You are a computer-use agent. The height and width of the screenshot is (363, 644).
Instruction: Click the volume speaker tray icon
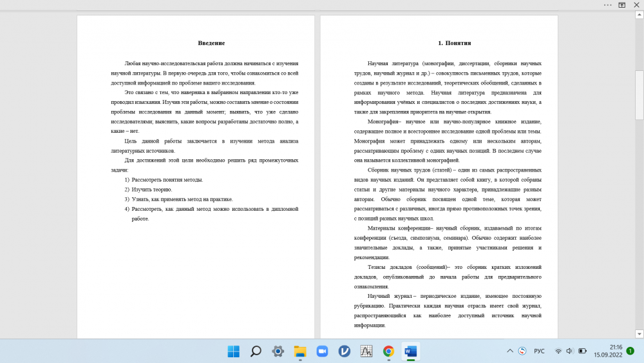(570, 351)
